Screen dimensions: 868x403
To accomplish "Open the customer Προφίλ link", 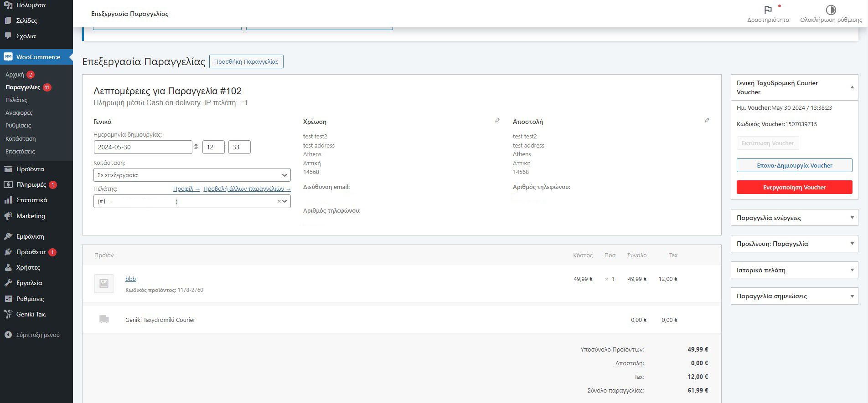I will click(x=186, y=189).
